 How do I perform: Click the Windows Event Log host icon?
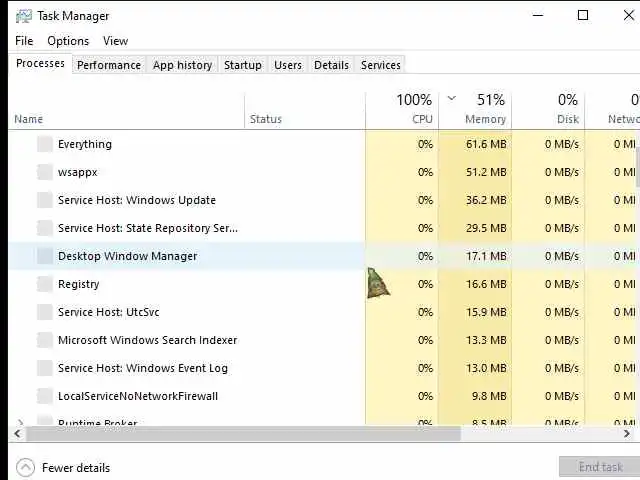pyautogui.click(x=45, y=368)
